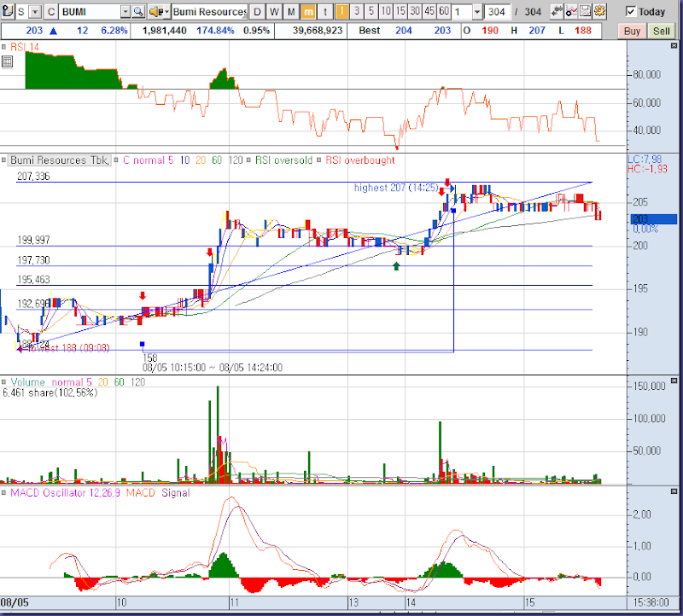The image size is (683, 616).
Task: Click the MACD Oscillator legend marker
Action: [x=3, y=493]
